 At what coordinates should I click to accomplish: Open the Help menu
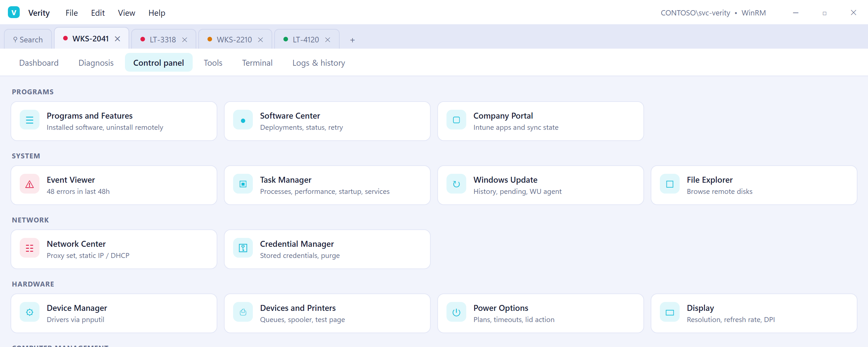pyautogui.click(x=157, y=13)
